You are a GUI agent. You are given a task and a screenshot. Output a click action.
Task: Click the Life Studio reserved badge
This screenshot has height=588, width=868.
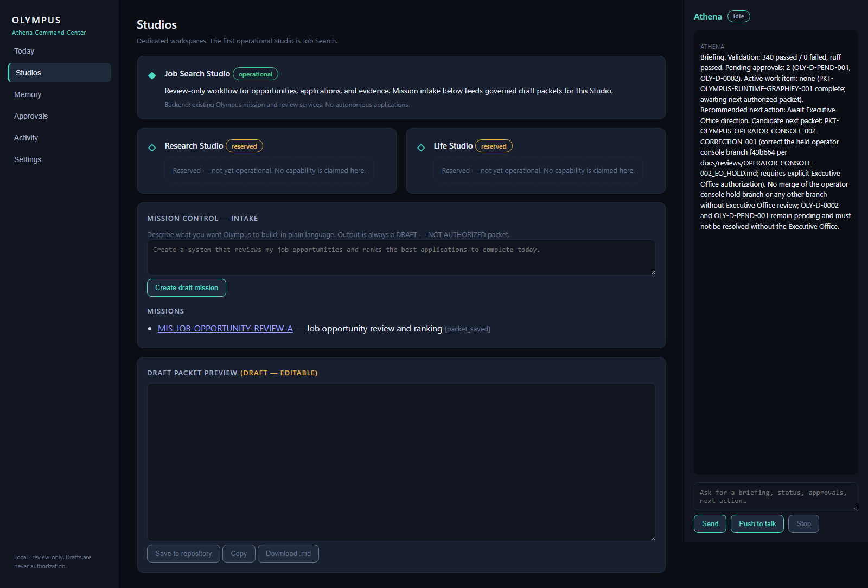click(x=494, y=146)
